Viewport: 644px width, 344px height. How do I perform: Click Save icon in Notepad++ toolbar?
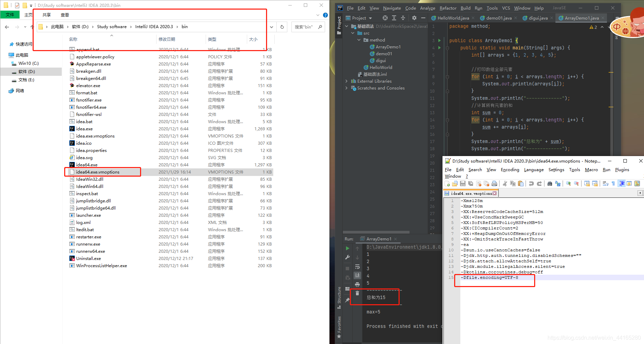click(463, 184)
